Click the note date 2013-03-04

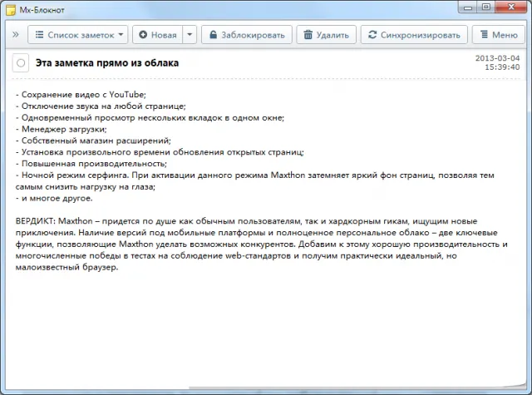coord(497,58)
